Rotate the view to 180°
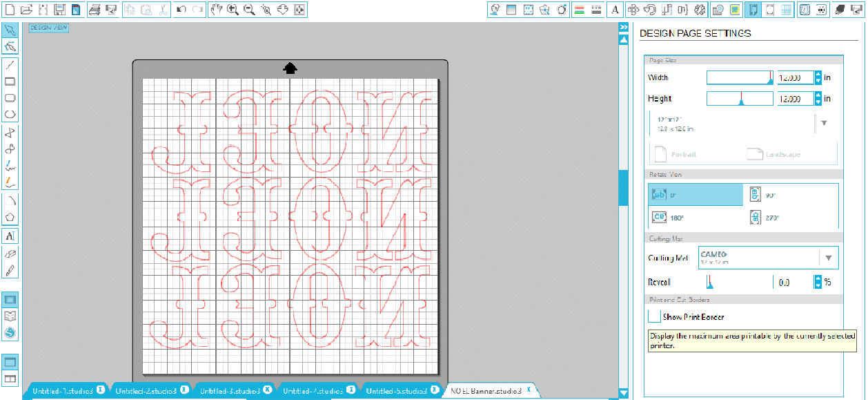868x400 pixels. (696, 218)
